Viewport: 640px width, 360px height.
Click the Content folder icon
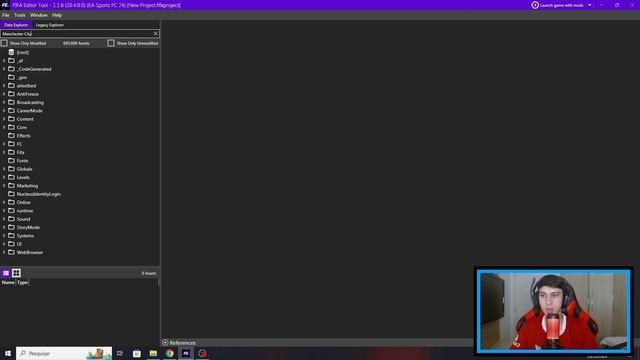click(x=11, y=119)
